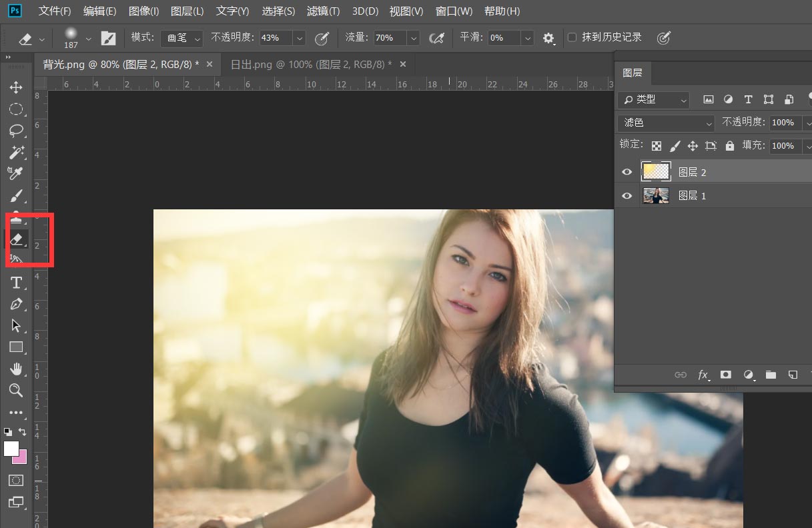Open the 类型 layer filter dropdown
The image size is (812, 528).
pyautogui.click(x=654, y=100)
